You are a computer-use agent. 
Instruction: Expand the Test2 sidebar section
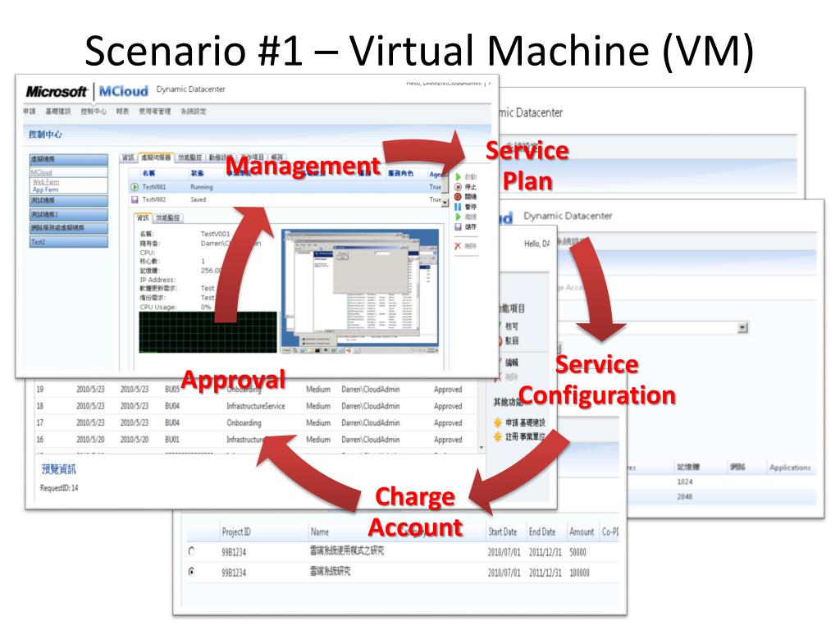click(69, 242)
